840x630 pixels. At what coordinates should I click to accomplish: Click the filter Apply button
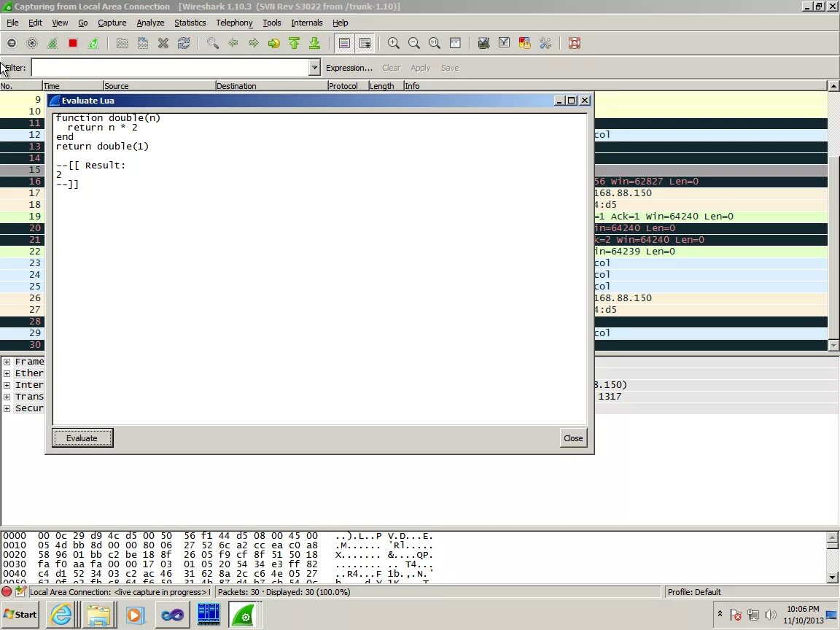point(421,68)
